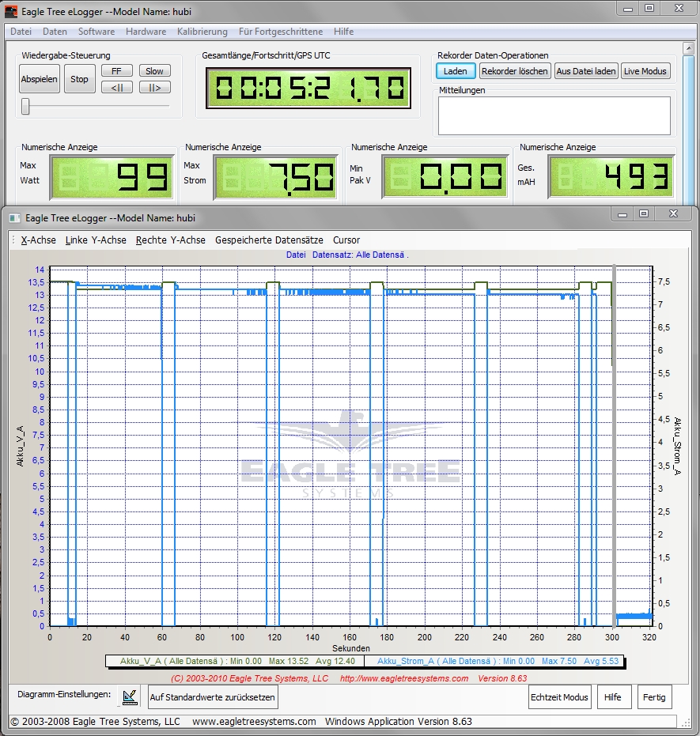
Task: Click the main window scrollbar up arrow
Action: click(688, 48)
